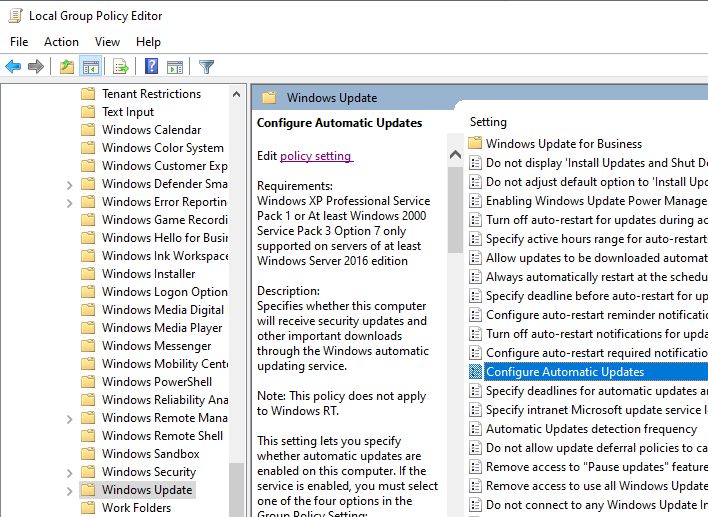Select Windows Logon Options in the tree
The height and width of the screenshot is (517, 708).
coord(164,292)
